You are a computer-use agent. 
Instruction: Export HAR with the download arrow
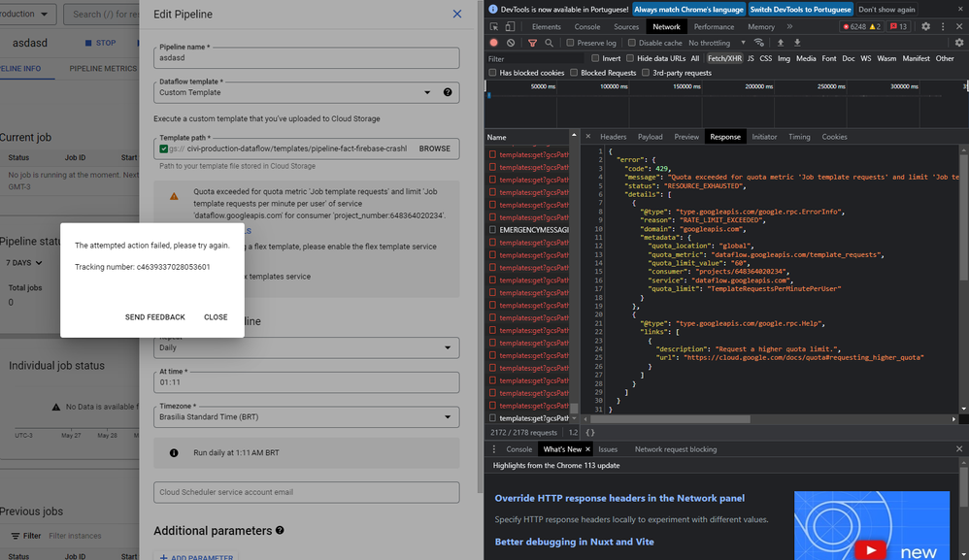pyautogui.click(x=797, y=43)
